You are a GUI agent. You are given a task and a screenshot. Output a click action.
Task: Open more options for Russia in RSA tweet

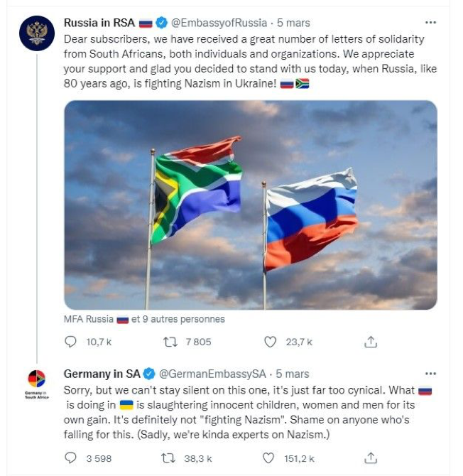(x=430, y=22)
